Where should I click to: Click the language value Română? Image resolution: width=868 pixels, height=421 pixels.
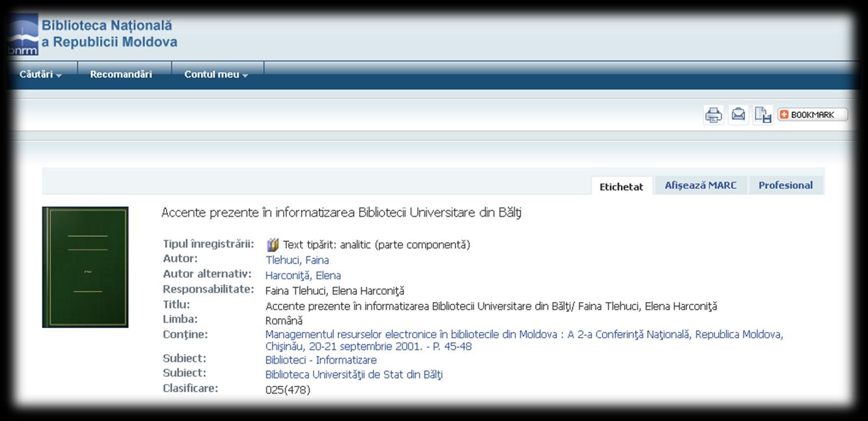pos(284,321)
